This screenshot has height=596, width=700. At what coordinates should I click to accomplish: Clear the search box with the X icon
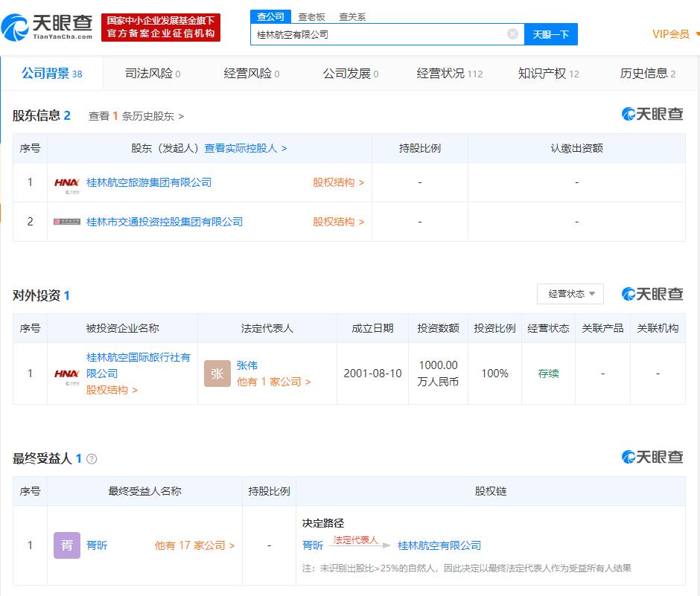[513, 34]
